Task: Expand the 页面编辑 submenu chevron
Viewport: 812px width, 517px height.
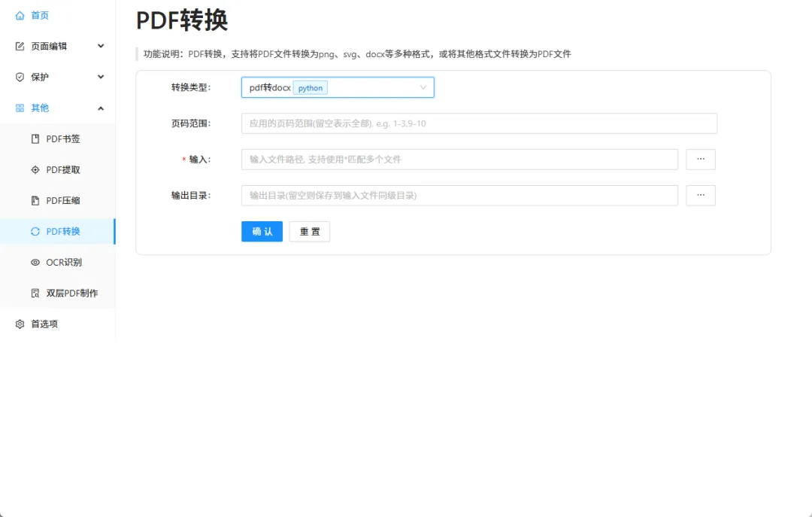Action: click(101, 46)
